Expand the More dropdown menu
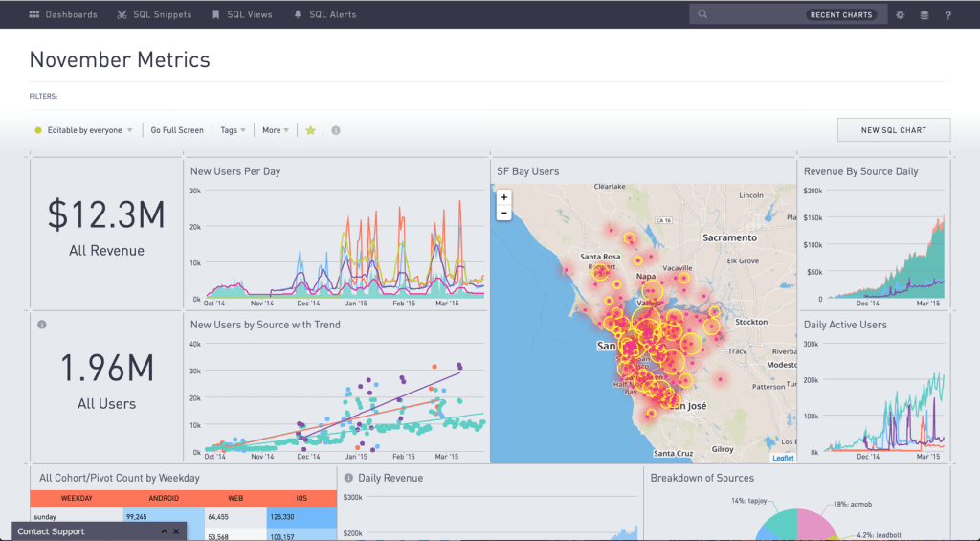The height and width of the screenshot is (541, 980). pos(276,130)
